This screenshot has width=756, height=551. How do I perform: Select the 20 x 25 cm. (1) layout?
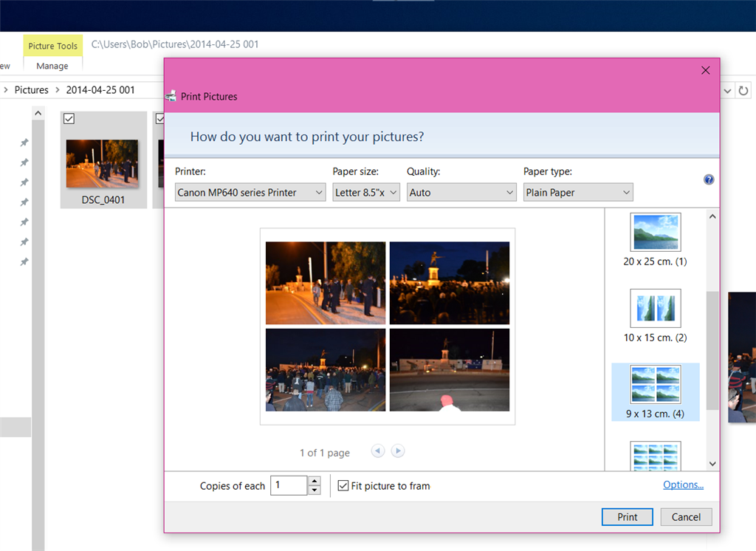pyautogui.click(x=656, y=240)
